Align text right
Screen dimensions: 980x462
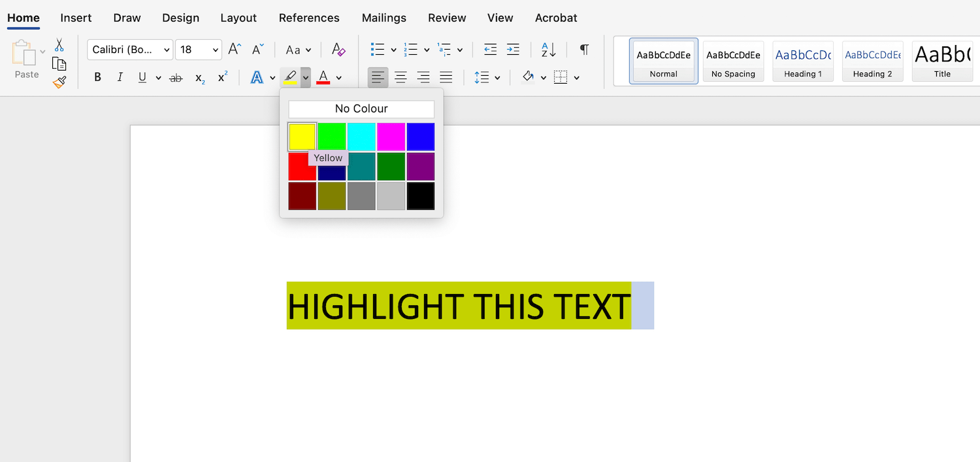coord(423,78)
